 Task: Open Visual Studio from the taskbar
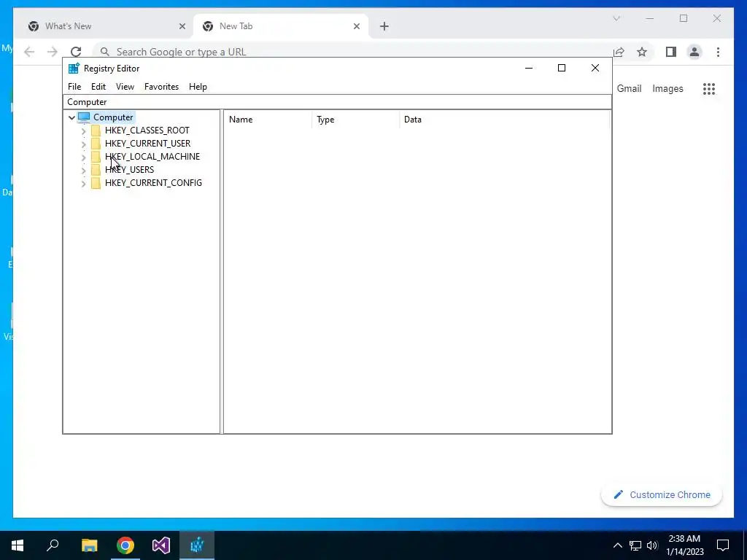pos(161,545)
